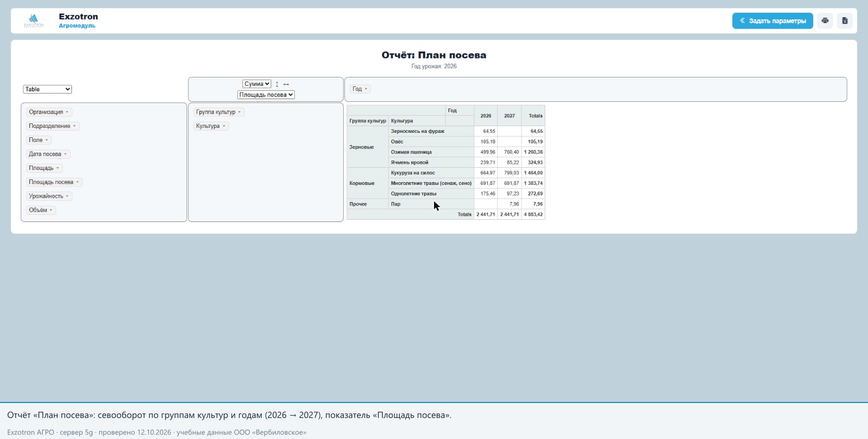
Task: Export the report to an Excel file
Action: tap(845, 21)
